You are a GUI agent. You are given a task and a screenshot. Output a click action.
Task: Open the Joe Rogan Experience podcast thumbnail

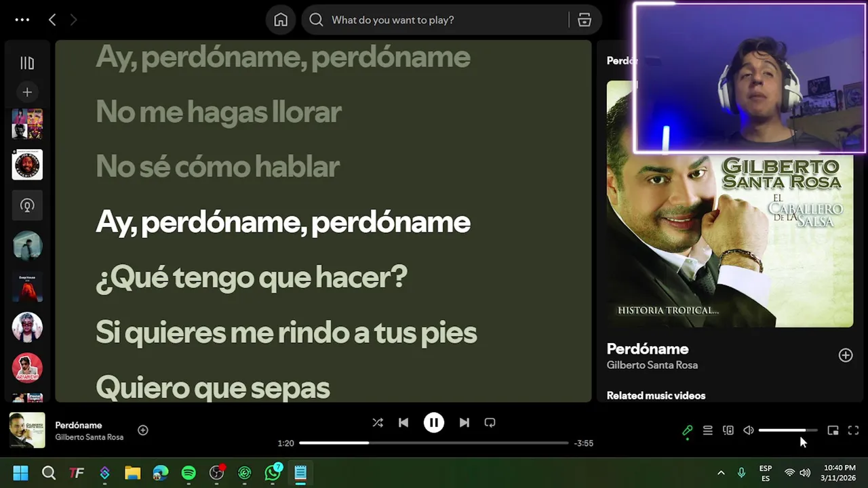pos(27,165)
